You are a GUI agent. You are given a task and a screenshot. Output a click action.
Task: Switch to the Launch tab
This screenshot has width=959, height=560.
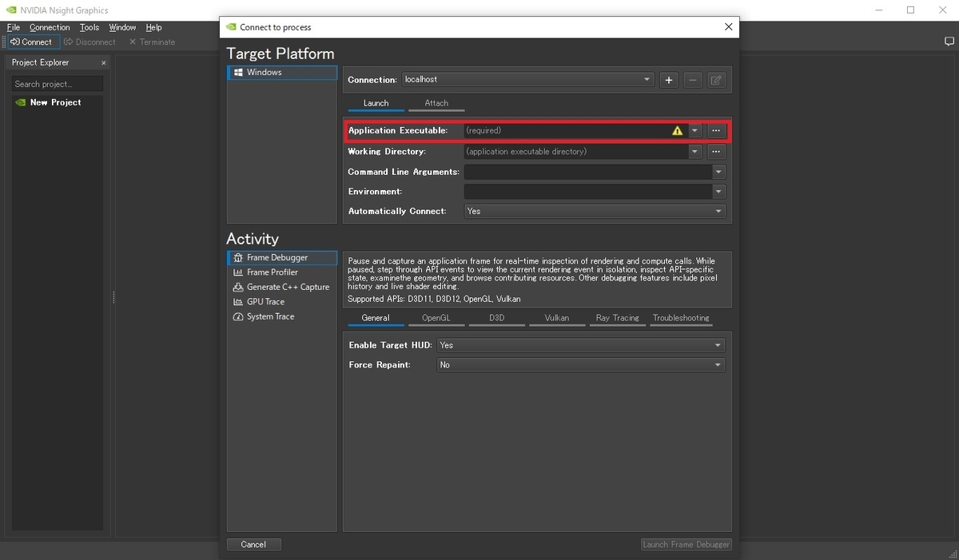pyautogui.click(x=376, y=103)
